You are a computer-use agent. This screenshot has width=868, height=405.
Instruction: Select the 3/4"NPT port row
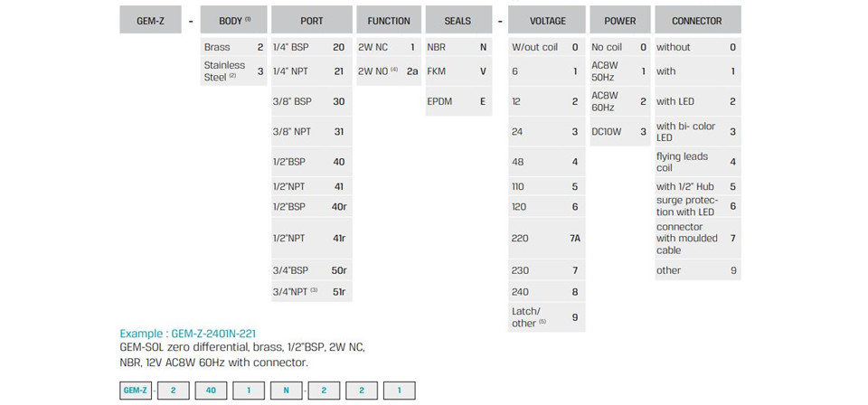tap(311, 292)
